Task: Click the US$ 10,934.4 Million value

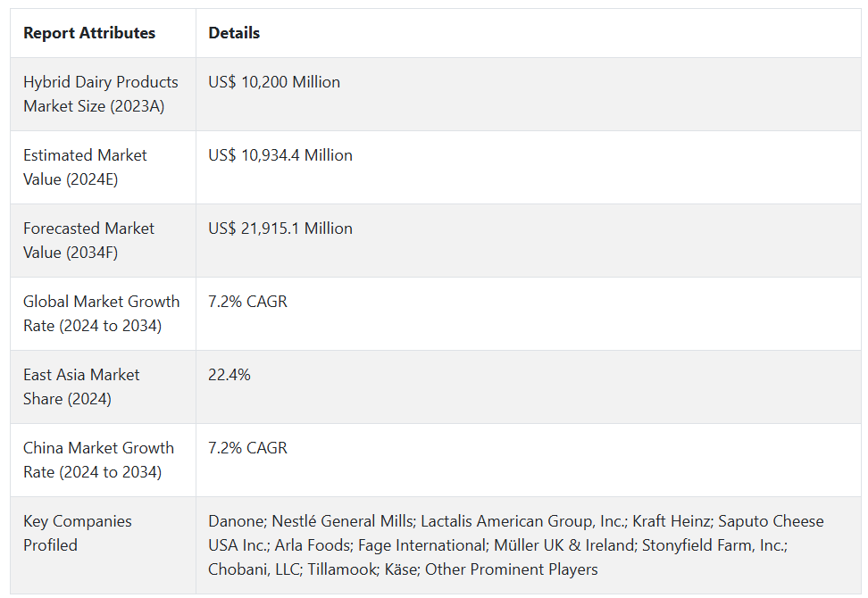Action: click(280, 155)
